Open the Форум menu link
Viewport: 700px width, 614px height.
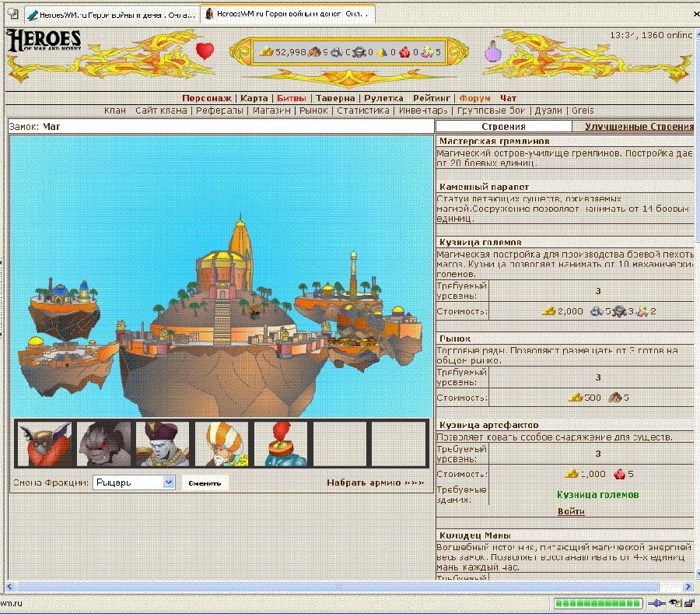[474, 98]
